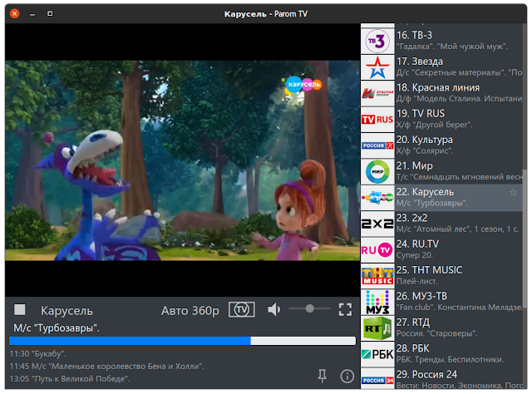The image size is (532, 394).
Task: Select the Красная линия channel logo
Action: click(377, 93)
